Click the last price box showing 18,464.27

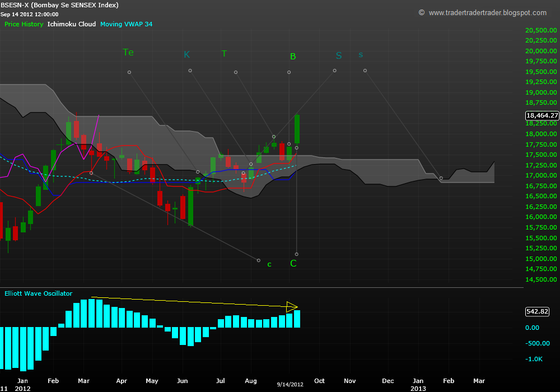(x=541, y=115)
